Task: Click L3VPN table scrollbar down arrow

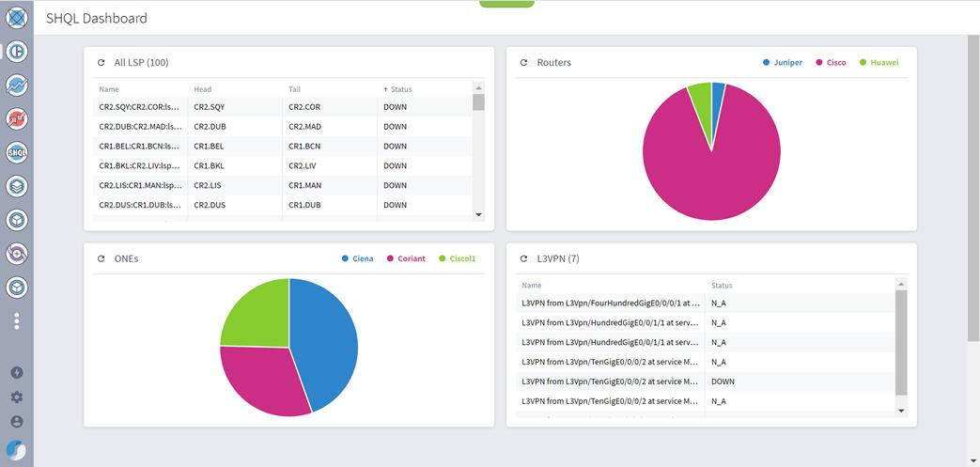Action: 901,411
